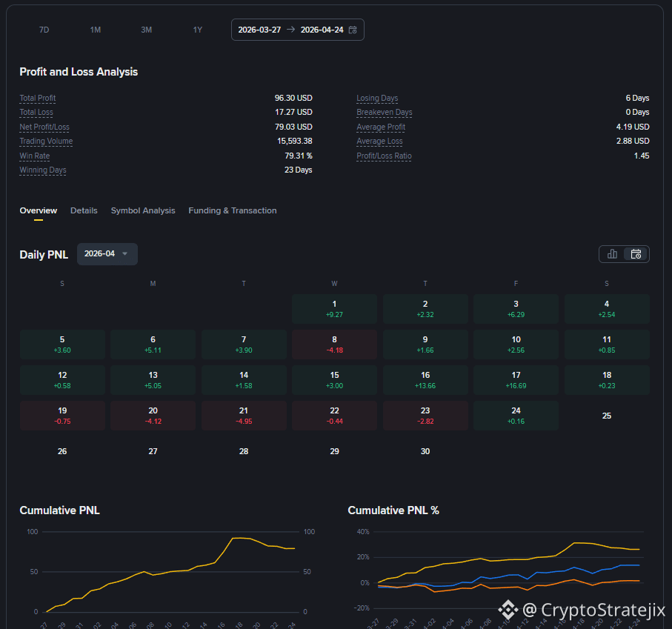Select April 19 loss cell -0.75
The height and width of the screenshot is (629, 672).
(62, 416)
